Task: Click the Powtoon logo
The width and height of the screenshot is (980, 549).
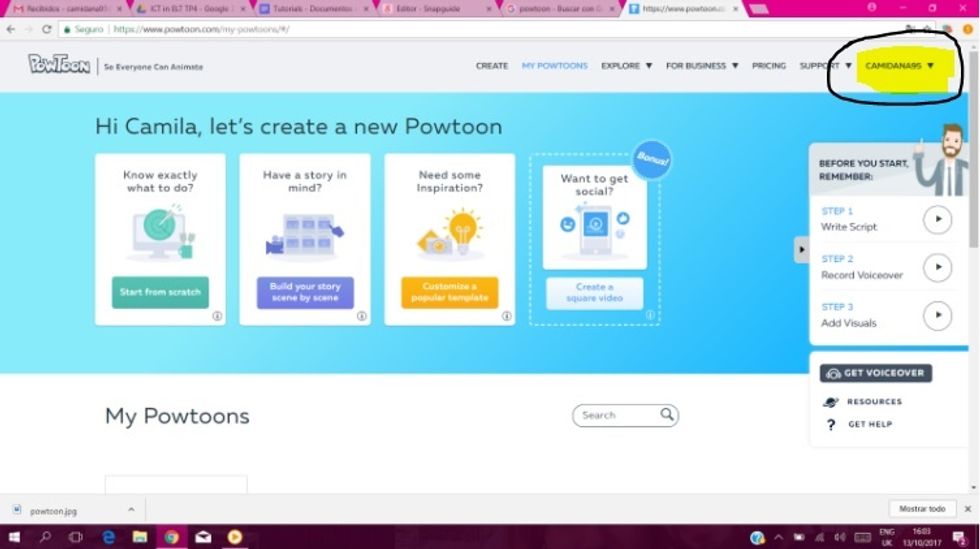Action: (59, 64)
